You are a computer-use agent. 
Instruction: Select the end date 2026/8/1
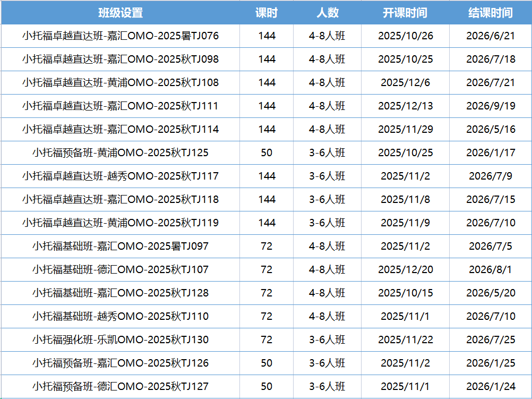(491, 270)
